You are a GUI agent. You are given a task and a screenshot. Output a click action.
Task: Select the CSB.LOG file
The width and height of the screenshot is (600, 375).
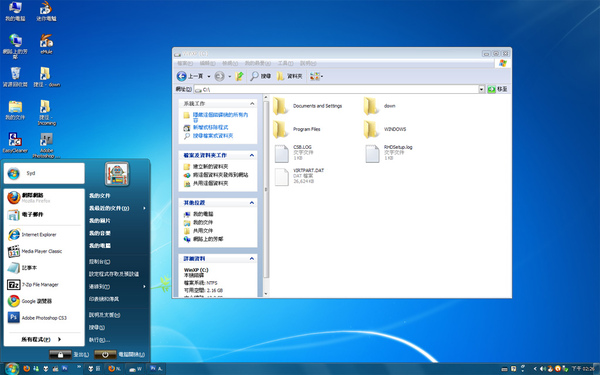(x=294, y=153)
